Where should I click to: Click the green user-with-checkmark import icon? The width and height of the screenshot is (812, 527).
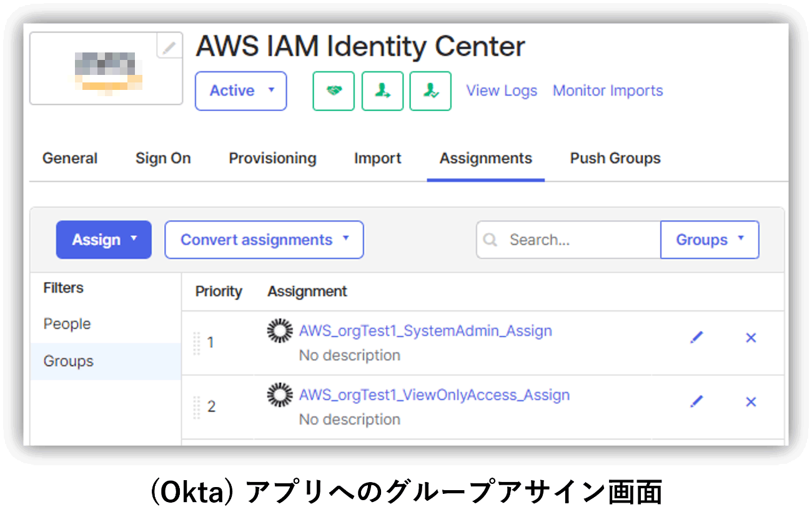[430, 91]
